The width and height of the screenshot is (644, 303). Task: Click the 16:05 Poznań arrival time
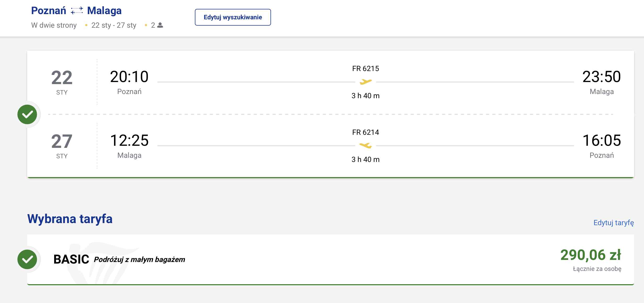tap(602, 141)
